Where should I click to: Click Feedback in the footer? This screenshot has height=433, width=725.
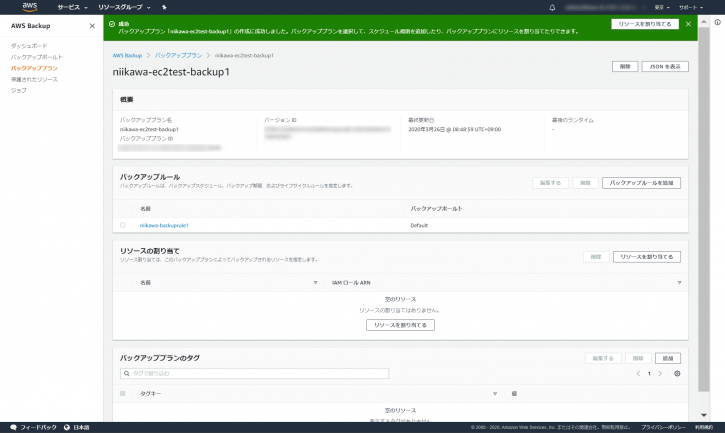click(x=33, y=427)
